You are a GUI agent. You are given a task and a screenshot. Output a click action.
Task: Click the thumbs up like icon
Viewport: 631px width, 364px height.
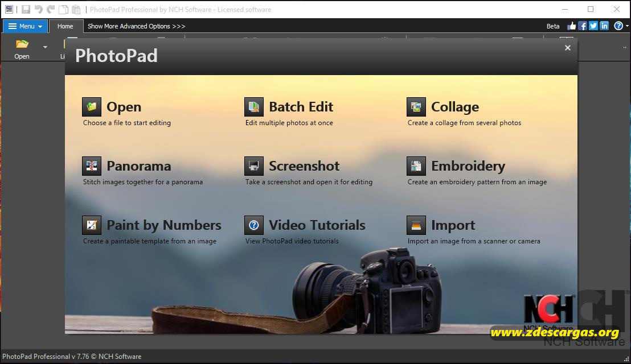coord(571,26)
